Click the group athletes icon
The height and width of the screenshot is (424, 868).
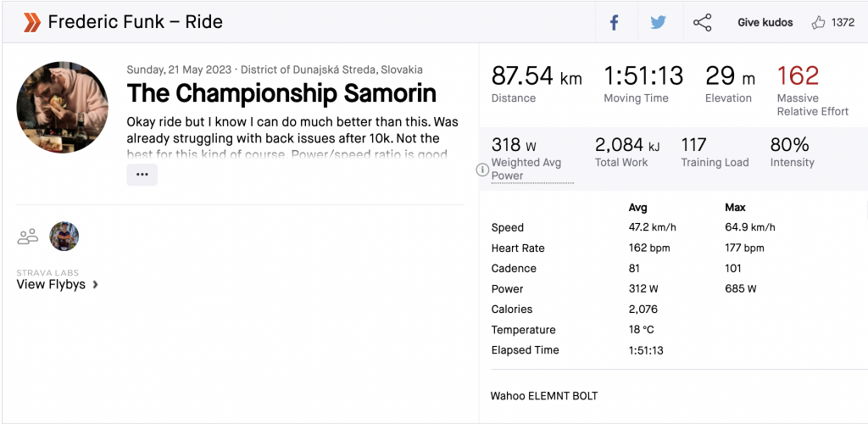[x=28, y=237]
